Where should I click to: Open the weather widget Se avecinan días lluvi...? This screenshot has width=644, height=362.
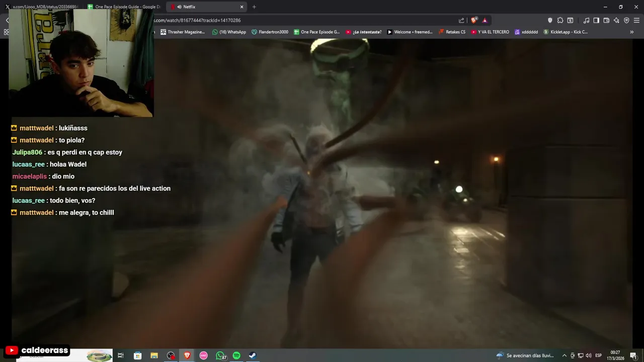[x=525, y=355]
